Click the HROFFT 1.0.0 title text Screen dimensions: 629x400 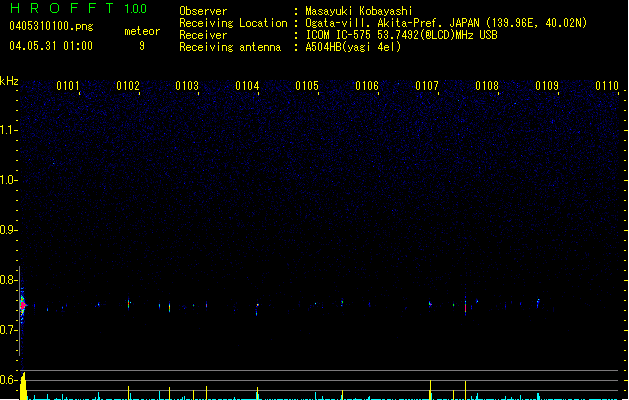[79, 8]
